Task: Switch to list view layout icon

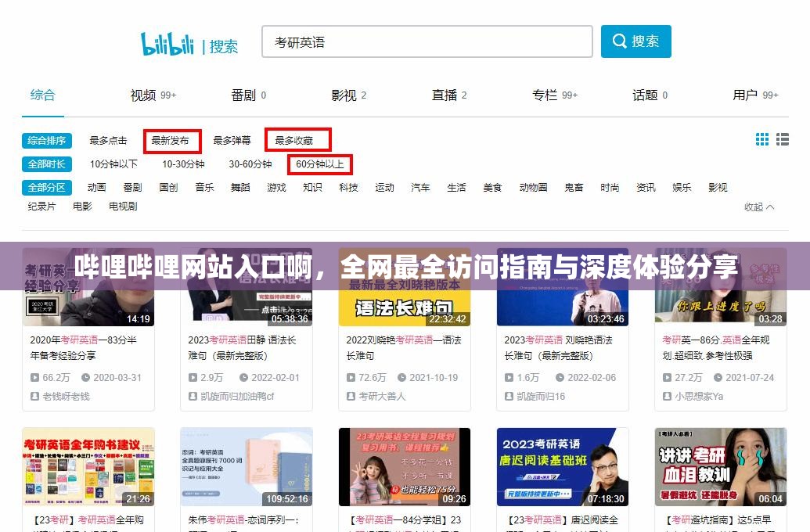Action: [x=782, y=139]
